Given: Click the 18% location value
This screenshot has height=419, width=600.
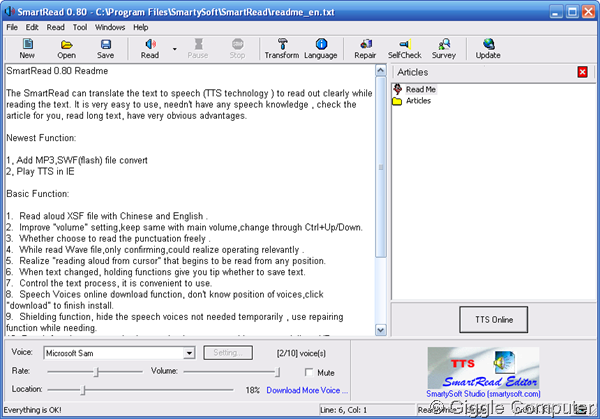Looking at the screenshot, I should (x=253, y=390).
